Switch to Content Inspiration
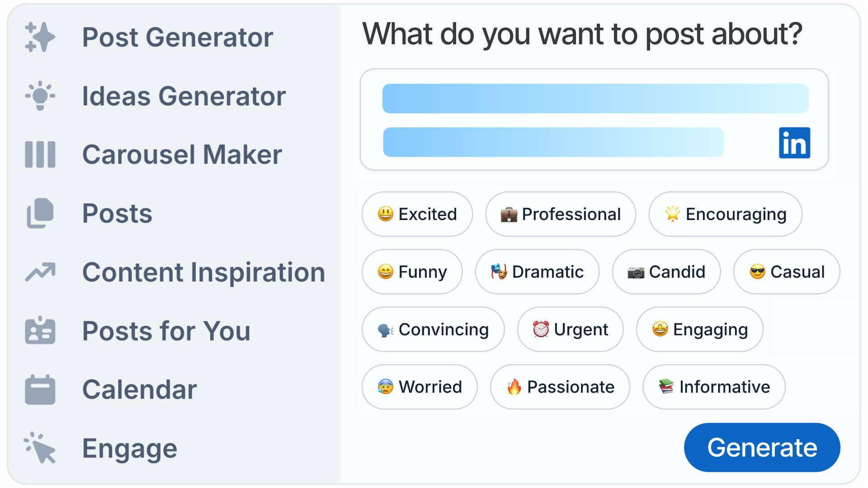 (x=203, y=272)
